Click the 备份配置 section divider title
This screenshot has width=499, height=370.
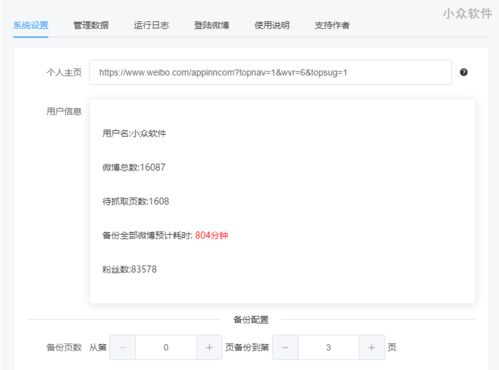click(x=251, y=320)
